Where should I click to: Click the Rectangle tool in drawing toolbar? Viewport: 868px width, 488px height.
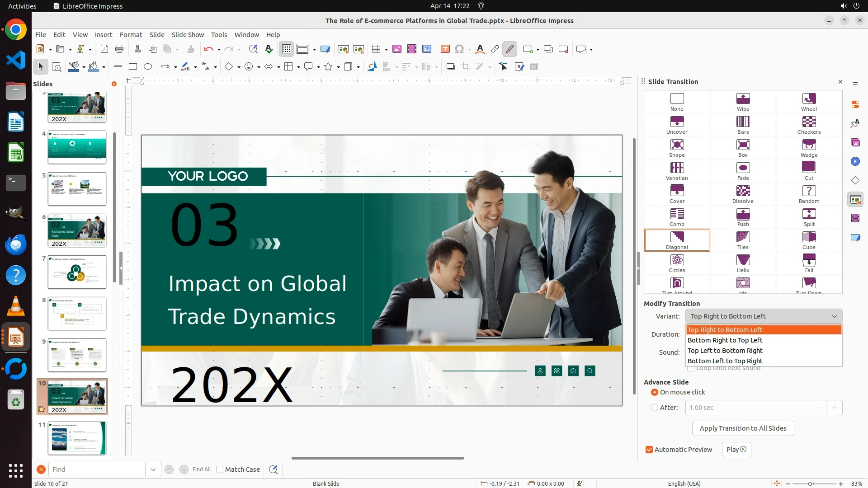(133, 67)
